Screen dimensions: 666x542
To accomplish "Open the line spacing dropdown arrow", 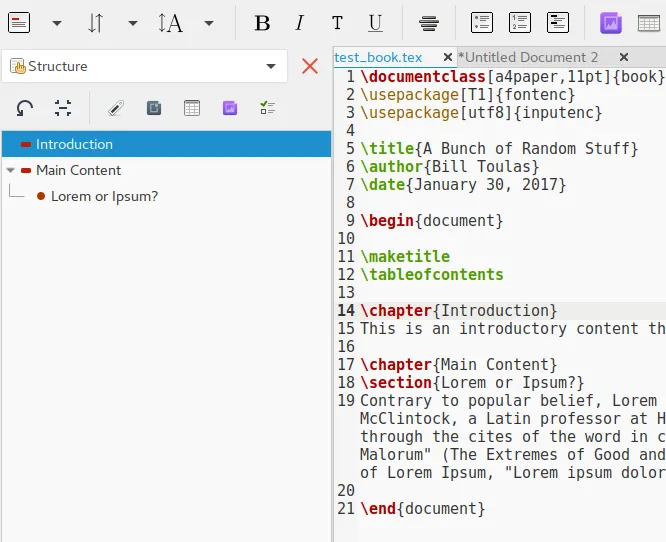I will click(133, 23).
